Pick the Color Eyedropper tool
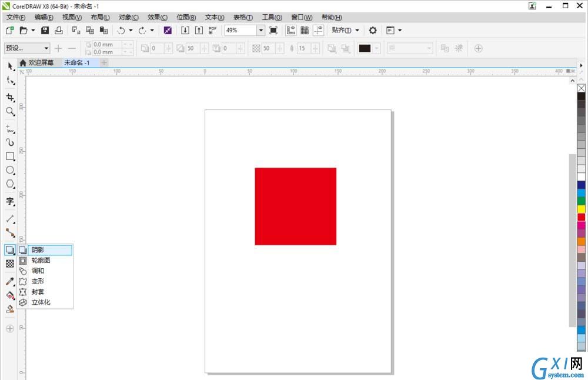This screenshot has width=588, height=380. pos(10,281)
